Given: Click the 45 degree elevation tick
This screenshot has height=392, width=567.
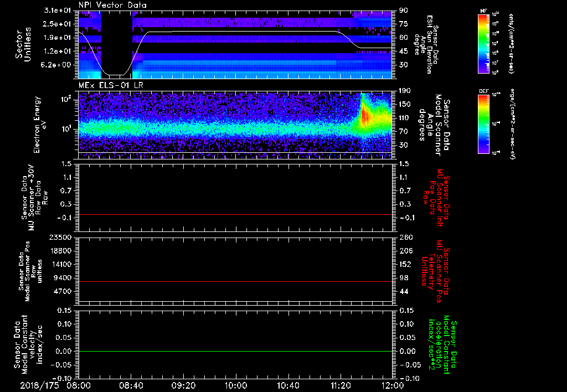Looking at the screenshot, I should coord(404,51).
